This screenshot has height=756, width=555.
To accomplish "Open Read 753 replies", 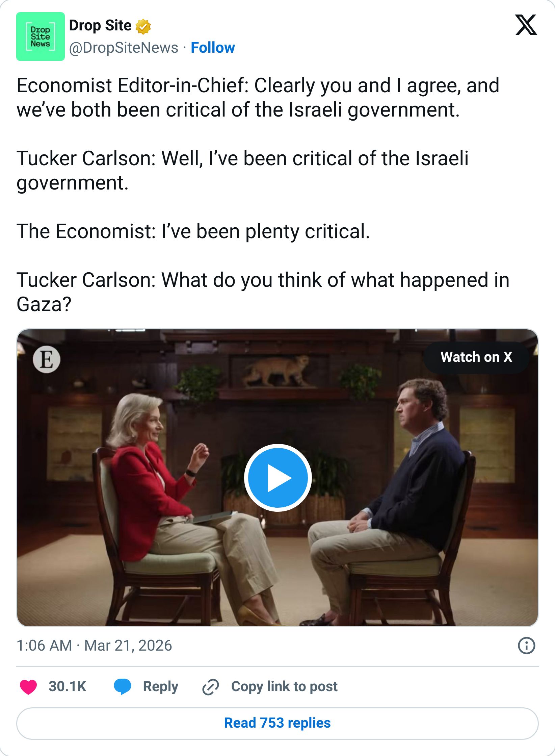I will pyautogui.click(x=277, y=723).
